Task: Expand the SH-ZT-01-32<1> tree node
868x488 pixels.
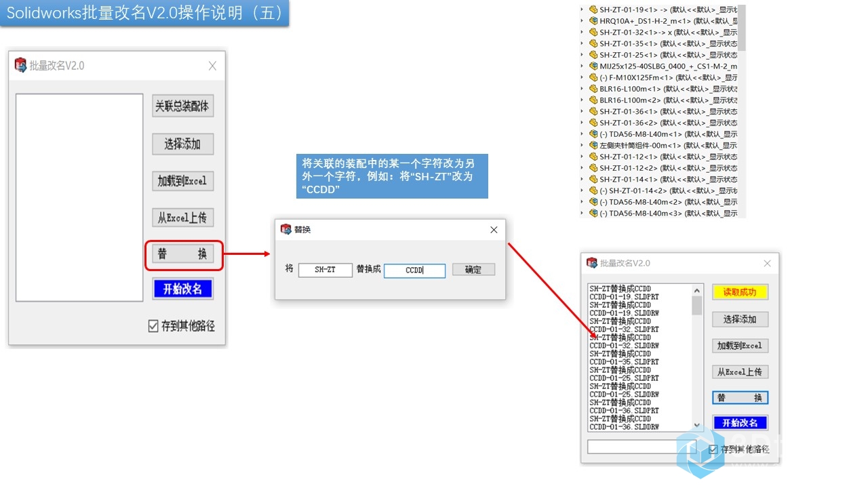Action: point(583,33)
